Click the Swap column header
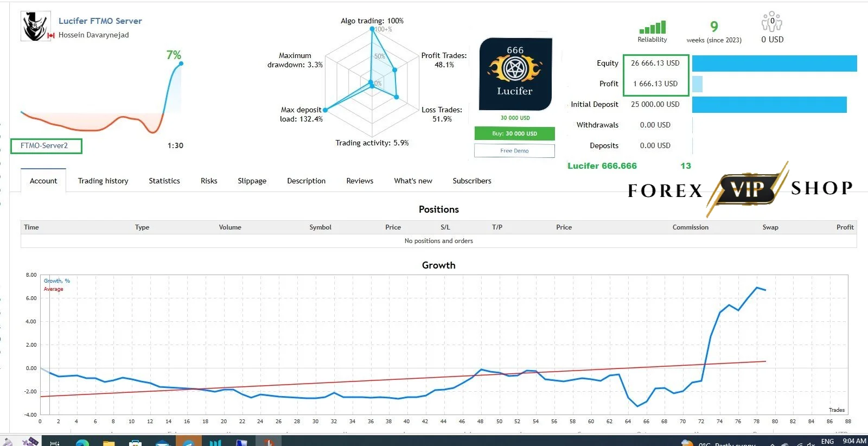This screenshot has height=446, width=868. 770,227
